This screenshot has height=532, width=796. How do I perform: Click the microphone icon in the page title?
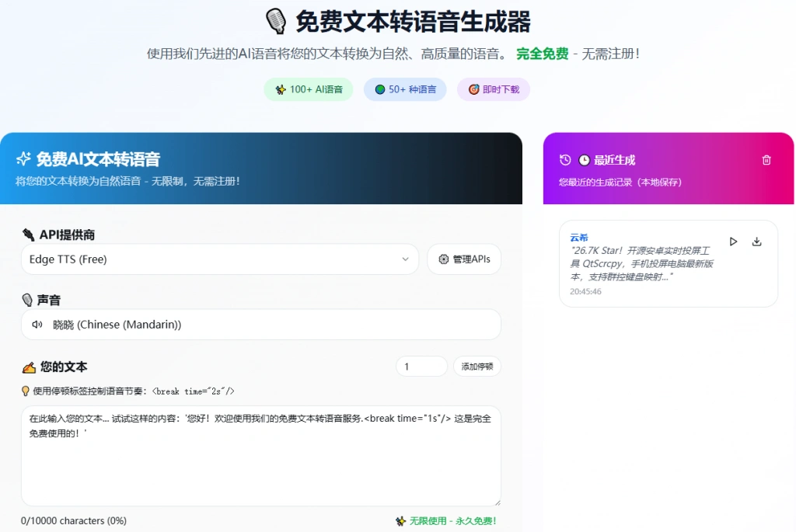click(x=274, y=22)
